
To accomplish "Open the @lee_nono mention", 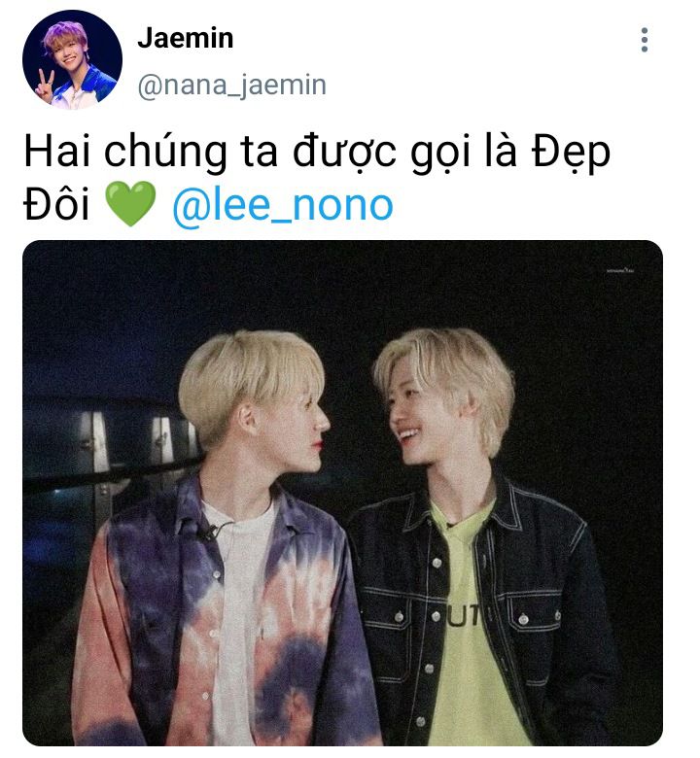I will tap(283, 206).
